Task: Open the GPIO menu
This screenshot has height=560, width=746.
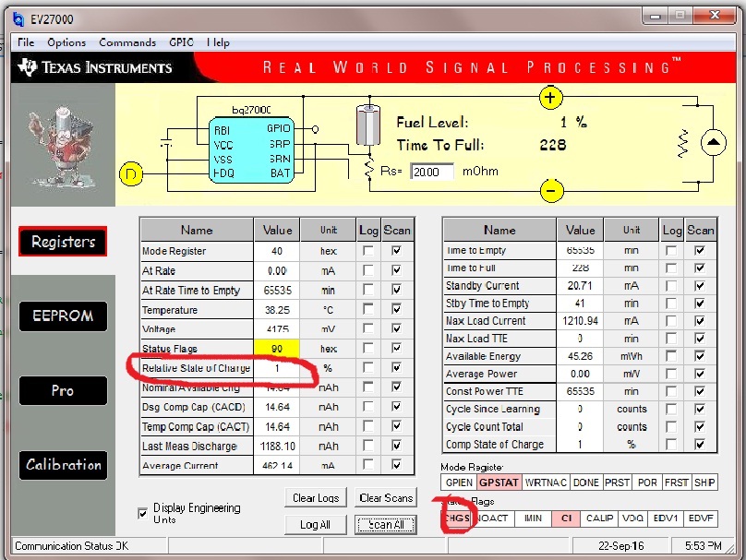Action: pyautogui.click(x=181, y=42)
